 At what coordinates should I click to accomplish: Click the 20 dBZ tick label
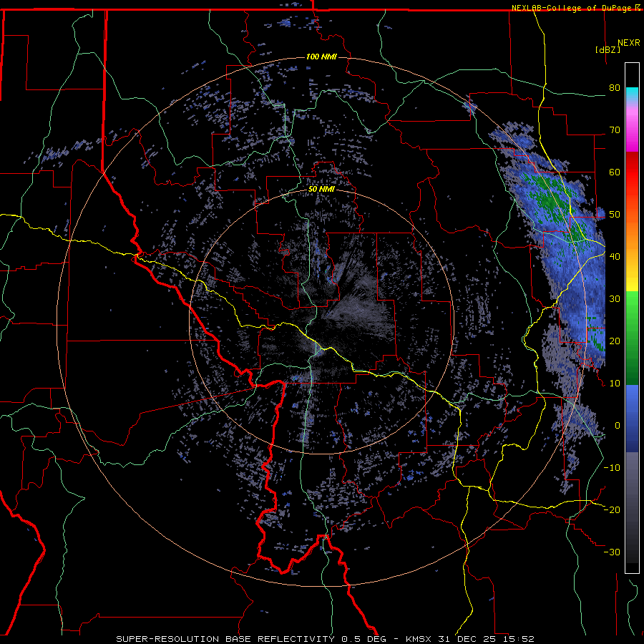click(x=615, y=341)
